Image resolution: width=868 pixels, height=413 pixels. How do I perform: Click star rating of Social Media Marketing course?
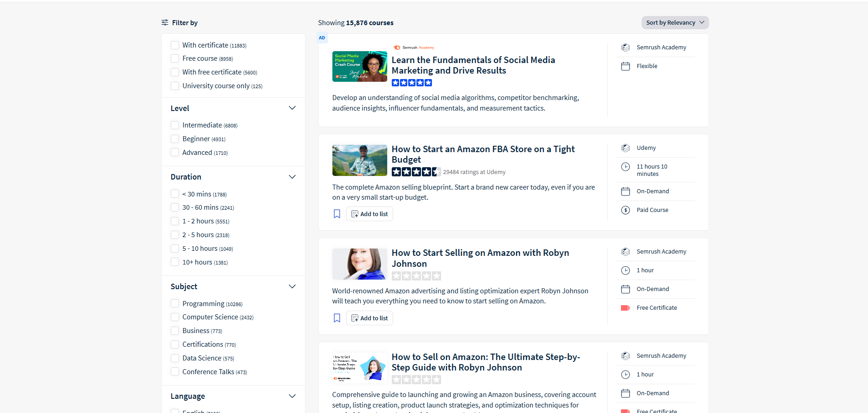coord(412,83)
